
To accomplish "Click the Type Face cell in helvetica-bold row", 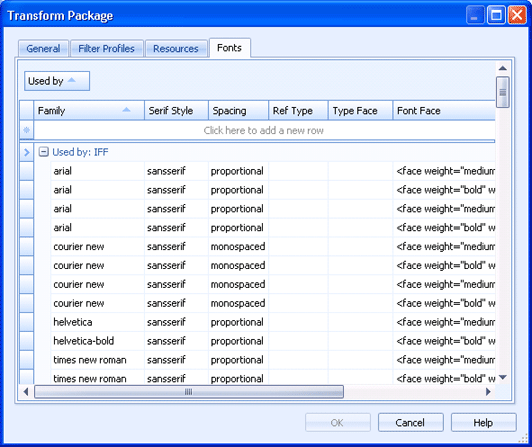I will (x=361, y=341).
